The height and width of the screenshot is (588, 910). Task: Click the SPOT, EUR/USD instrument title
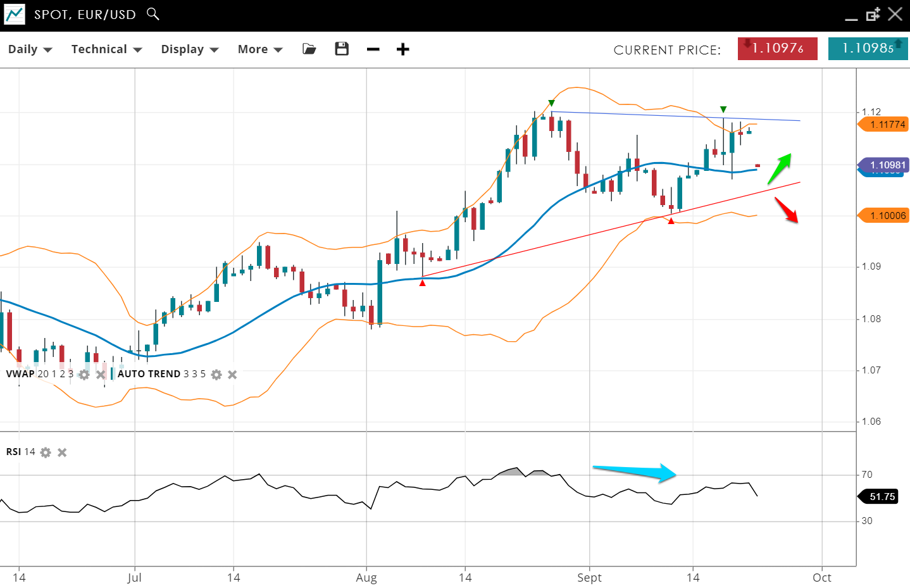85,15
